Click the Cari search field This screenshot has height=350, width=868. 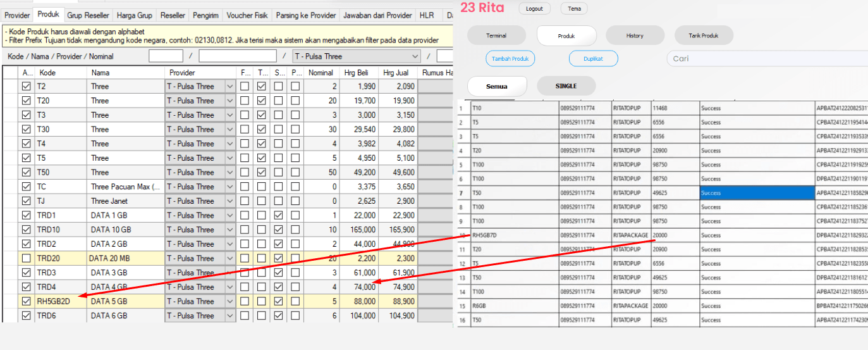click(x=765, y=59)
